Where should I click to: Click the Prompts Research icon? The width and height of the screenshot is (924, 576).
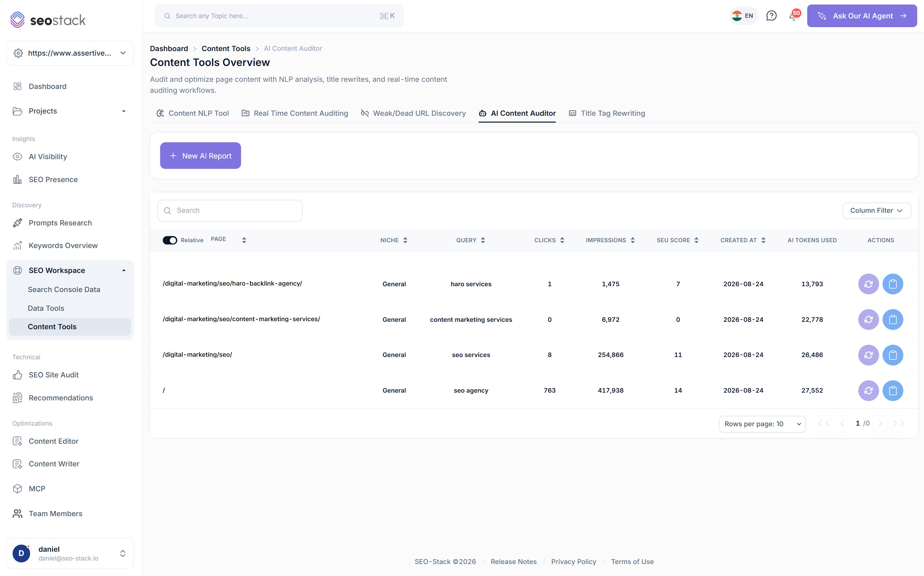tap(17, 223)
